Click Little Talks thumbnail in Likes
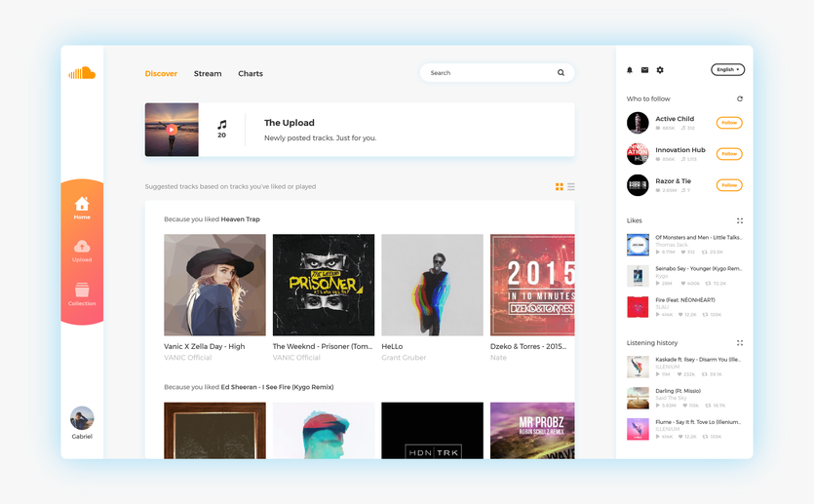Screen dimensions: 814x504 pos(638,245)
